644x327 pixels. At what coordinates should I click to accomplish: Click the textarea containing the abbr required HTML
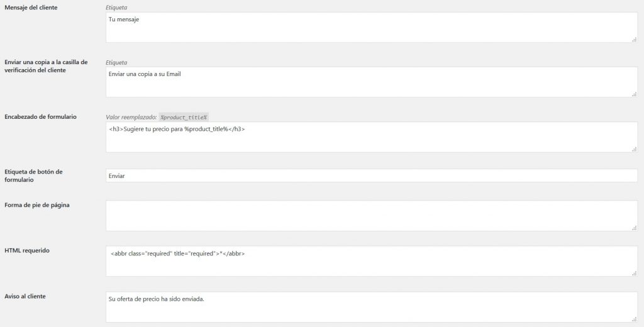coord(371,261)
